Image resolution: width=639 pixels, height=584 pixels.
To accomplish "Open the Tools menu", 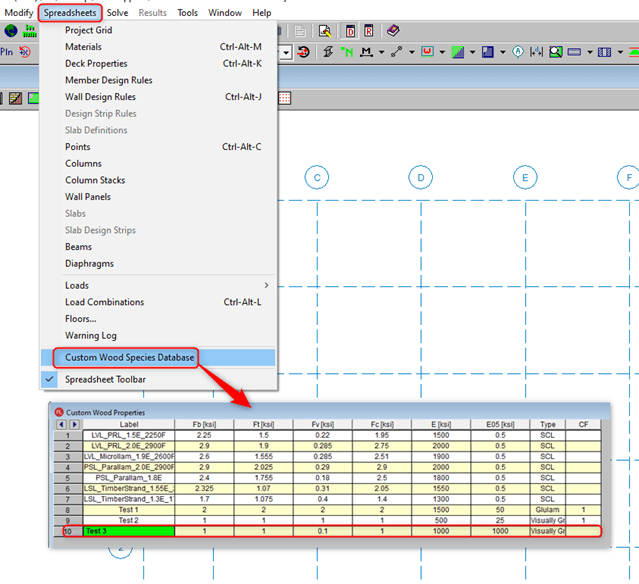I will (x=187, y=13).
